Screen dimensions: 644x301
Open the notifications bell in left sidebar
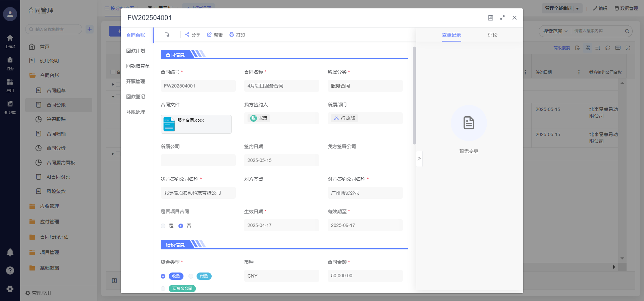(x=10, y=252)
